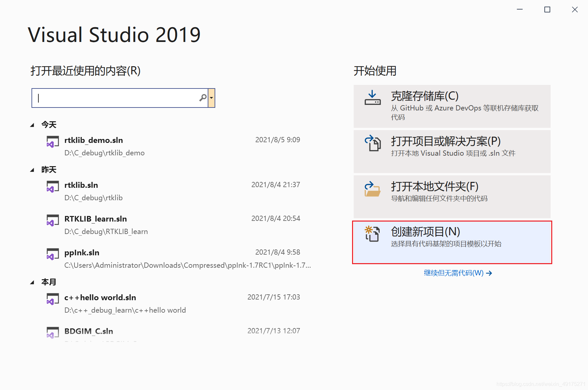This screenshot has width=588, height=390.
Task: Click the open local folder icon
Action: [372, 189]
